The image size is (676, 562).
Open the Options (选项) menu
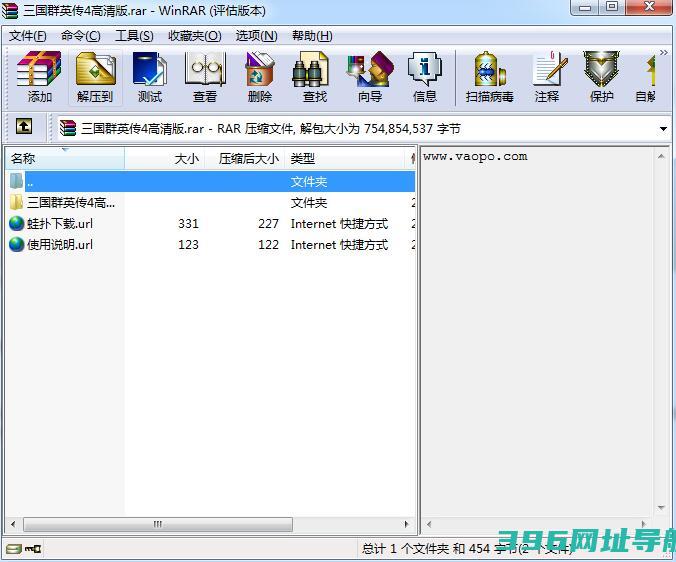click(257, 36)
